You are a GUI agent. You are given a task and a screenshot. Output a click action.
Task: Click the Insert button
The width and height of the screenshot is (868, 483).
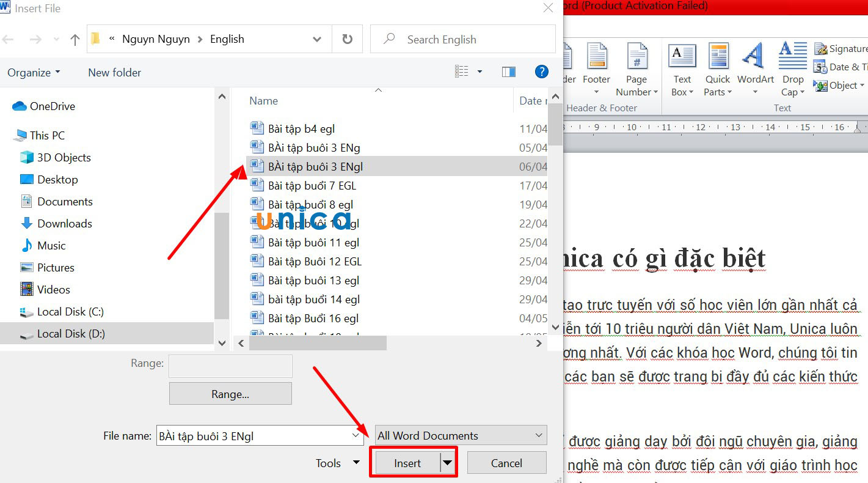click(x=407, y=463)
